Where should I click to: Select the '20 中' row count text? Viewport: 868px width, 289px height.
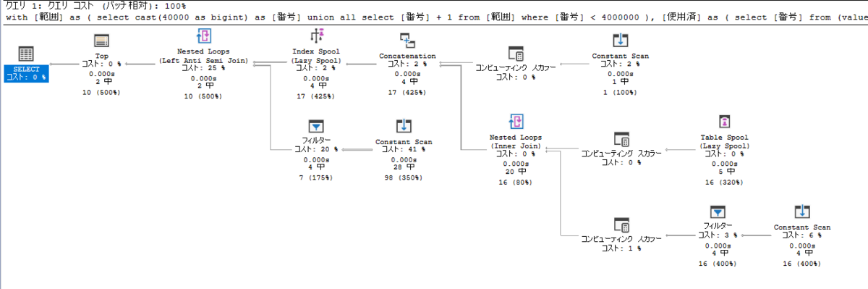click(516, 172)
